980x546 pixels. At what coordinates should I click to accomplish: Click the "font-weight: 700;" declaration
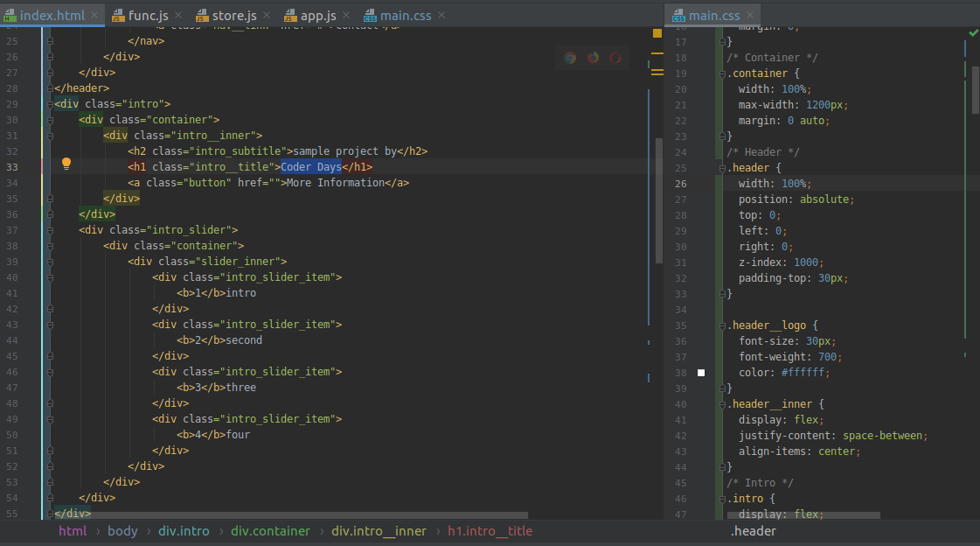790,357
